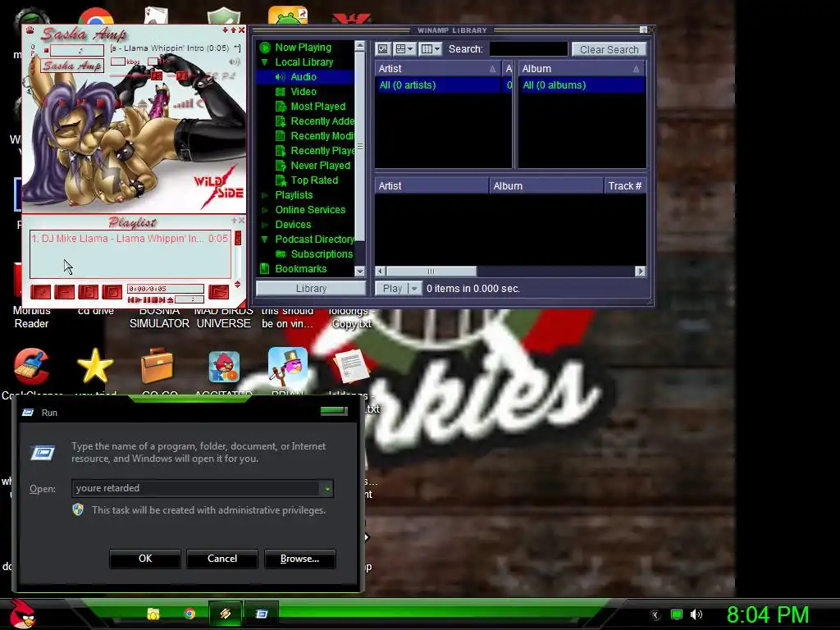Select the Video library view
The width and height of the screenshot is (840, 630).
(x=304, y=92)
